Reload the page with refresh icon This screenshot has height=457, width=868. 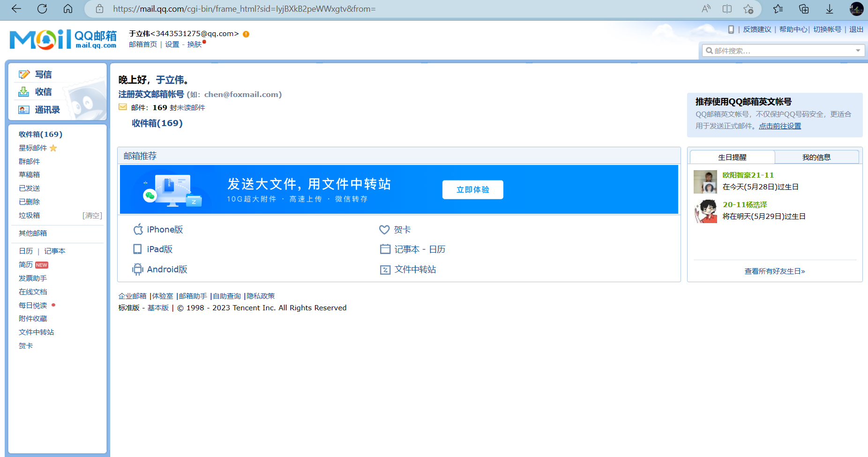[42, 9]
